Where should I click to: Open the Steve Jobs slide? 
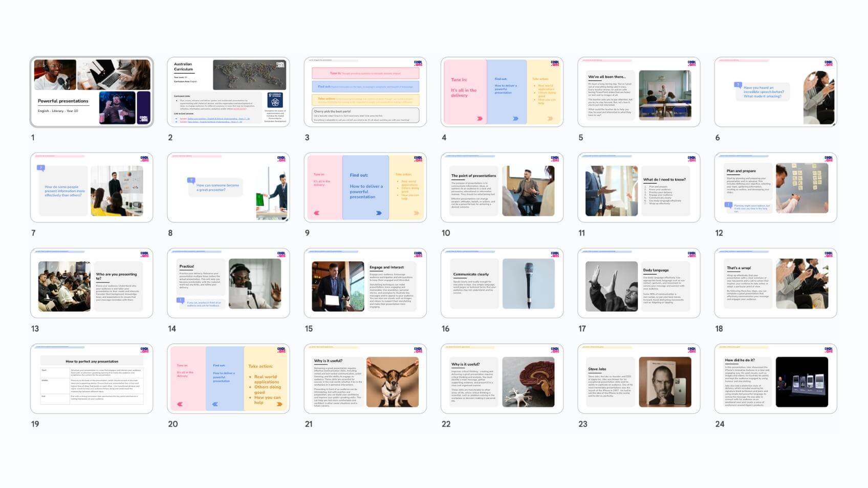tap(638, 379)
